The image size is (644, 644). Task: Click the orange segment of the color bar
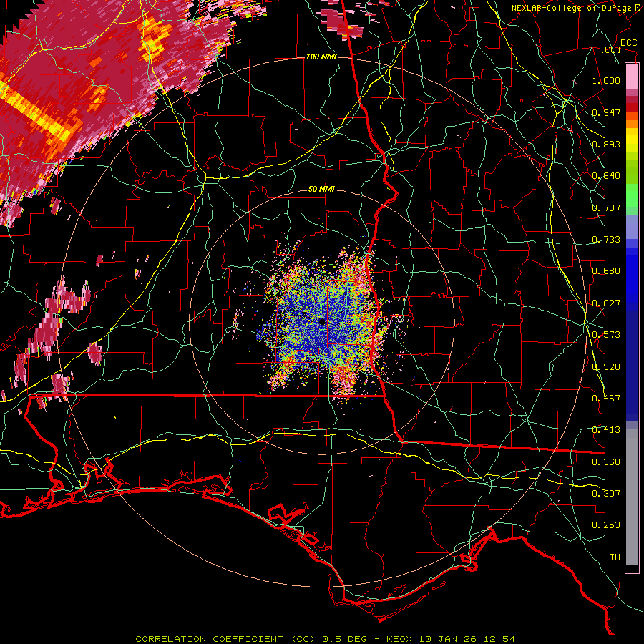pos(632,120)
